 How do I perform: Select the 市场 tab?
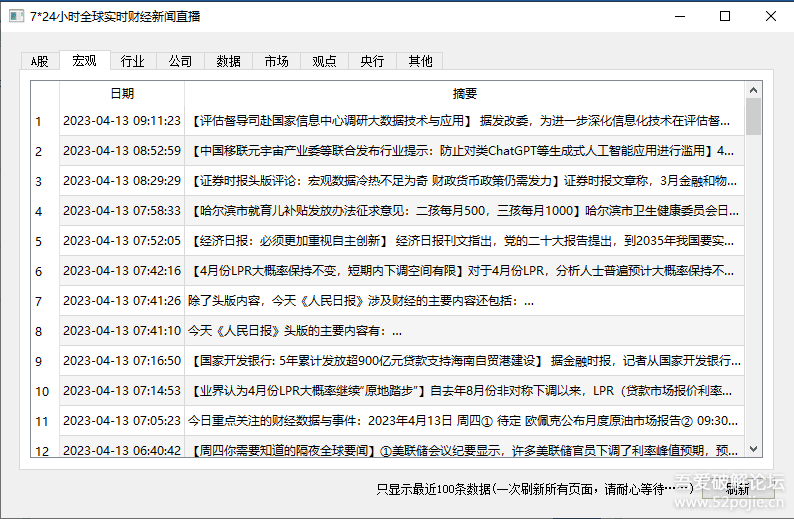276,61
